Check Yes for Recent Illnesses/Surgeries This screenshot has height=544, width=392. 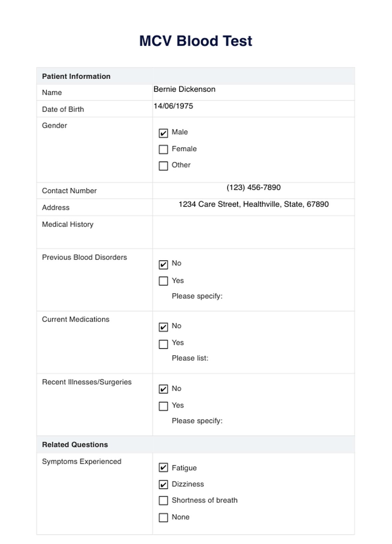pyautogui.click(x=163, y=406)
